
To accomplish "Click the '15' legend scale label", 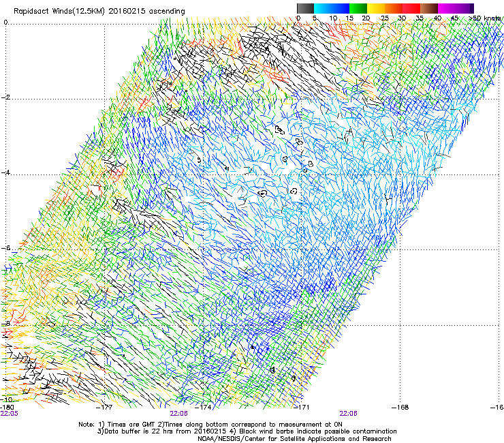I will (349, 18).
